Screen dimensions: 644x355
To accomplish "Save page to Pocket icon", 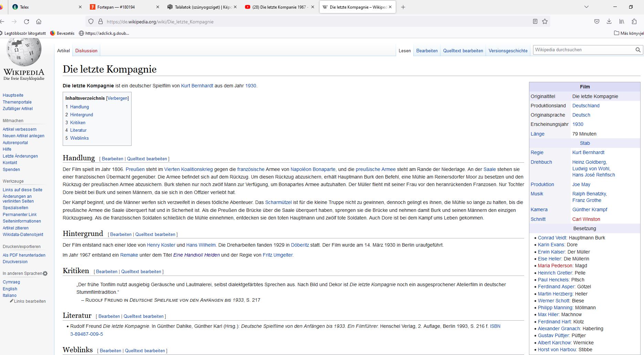I will click(x=597, y=22).
